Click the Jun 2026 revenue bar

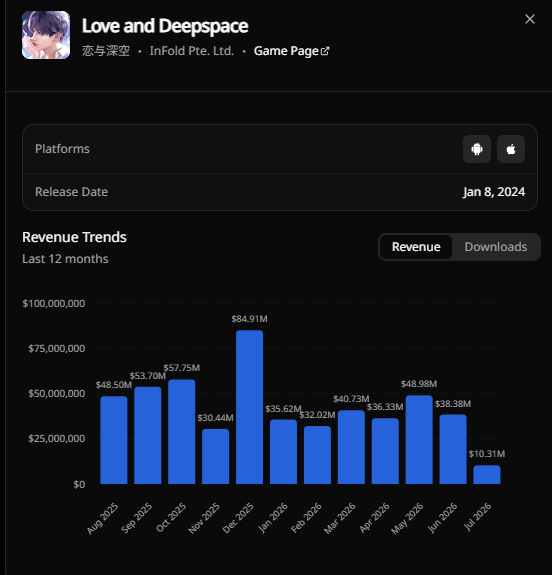tap(453, 449)
